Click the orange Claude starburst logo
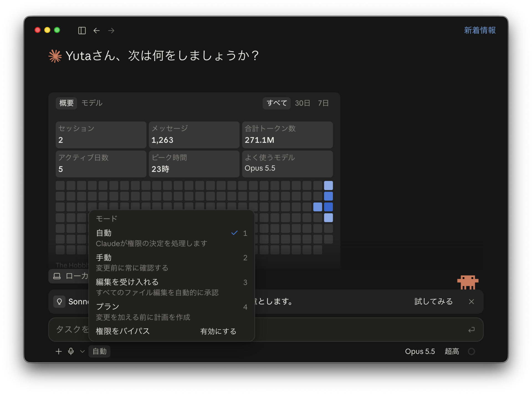532x394 pixels. click(55, 56)
